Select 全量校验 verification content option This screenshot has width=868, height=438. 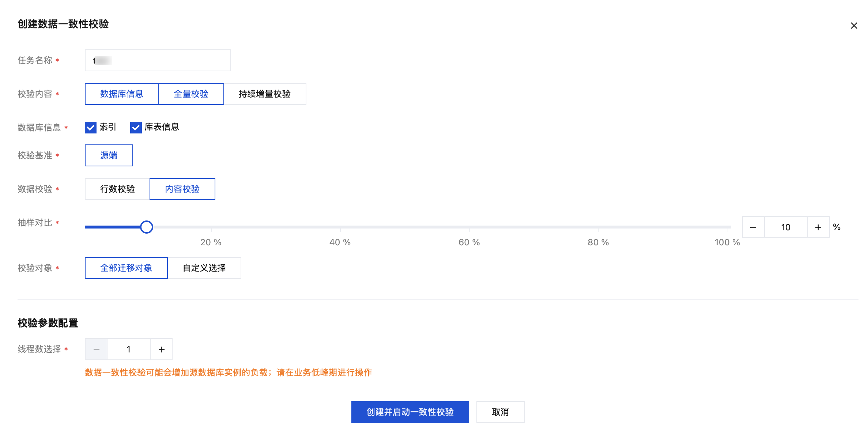191,94
